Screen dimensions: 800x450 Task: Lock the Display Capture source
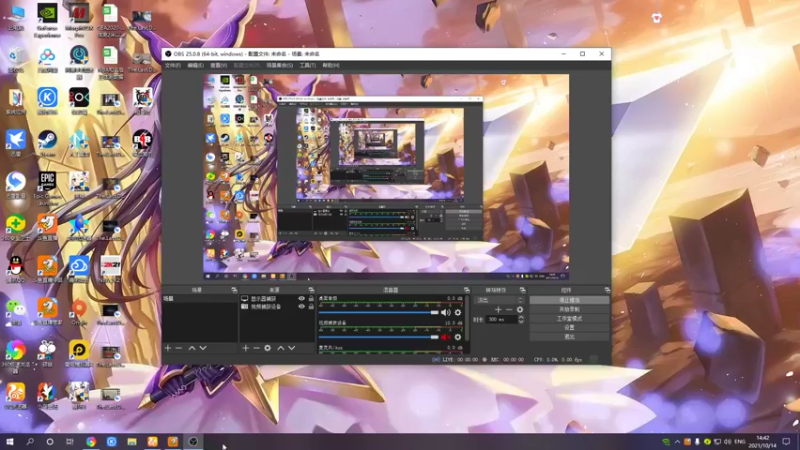click(311, 298)
